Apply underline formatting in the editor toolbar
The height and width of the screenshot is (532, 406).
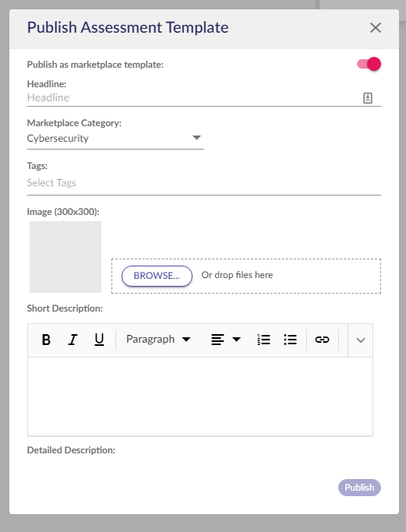99,340
